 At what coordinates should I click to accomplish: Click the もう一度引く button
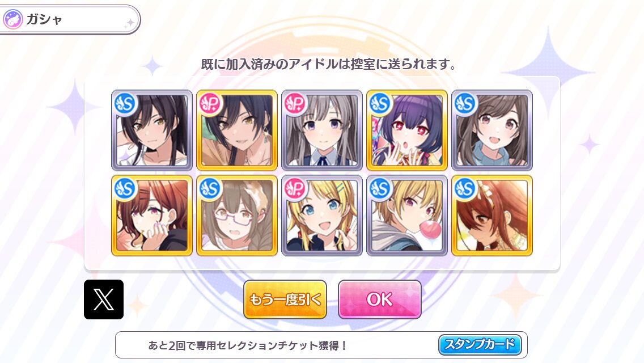[285, 299]
